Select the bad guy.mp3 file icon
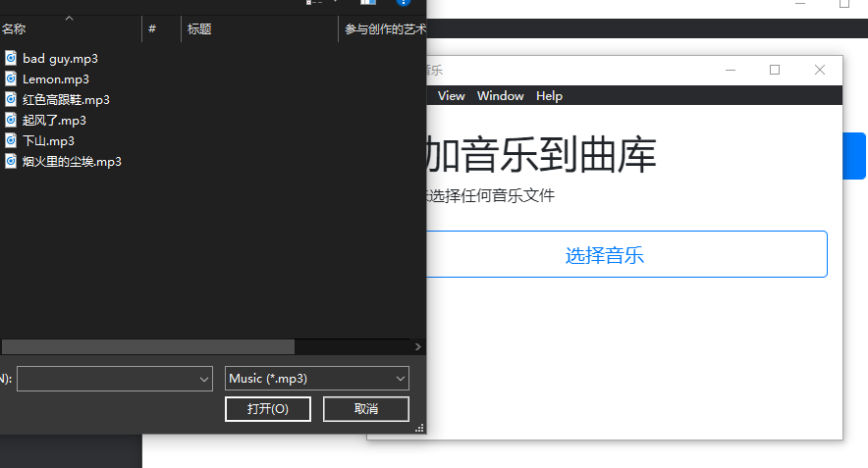868x468 pixels. [11, 58]
